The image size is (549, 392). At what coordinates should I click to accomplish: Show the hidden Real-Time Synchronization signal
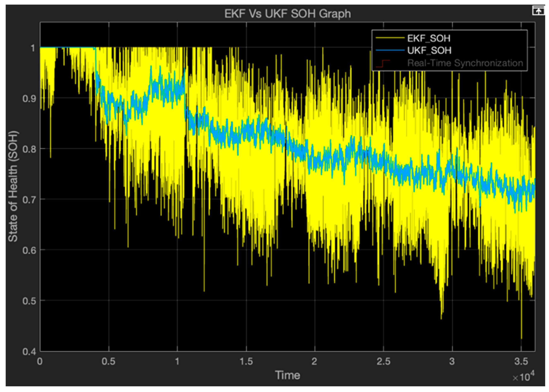tap(465, 63)
